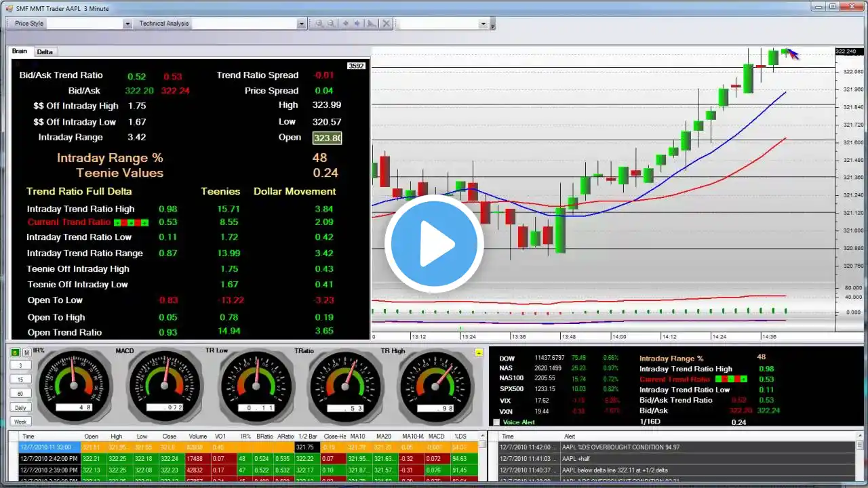
Task: Select the Daily timeframe button
Action: tap(20, 408)
